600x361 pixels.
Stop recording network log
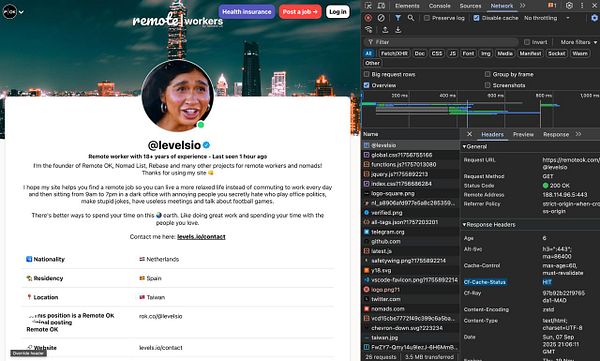(x=368, y=18)
